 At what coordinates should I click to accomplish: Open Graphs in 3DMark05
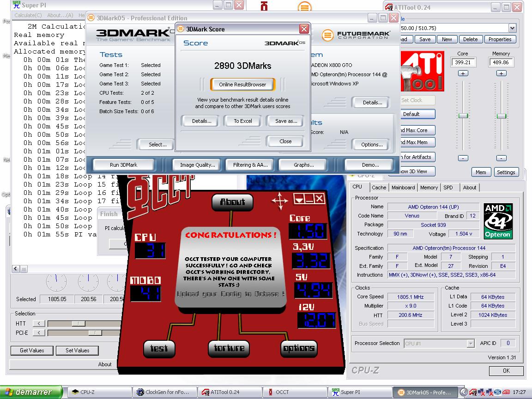point(303,165)
